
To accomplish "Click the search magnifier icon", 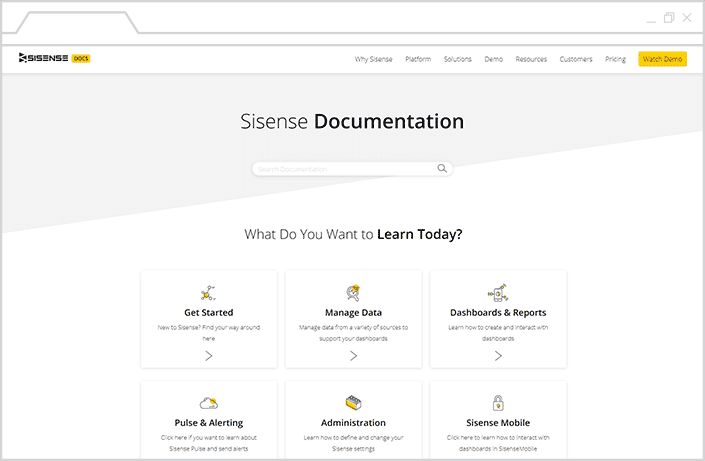I will (x=442, y=168).
